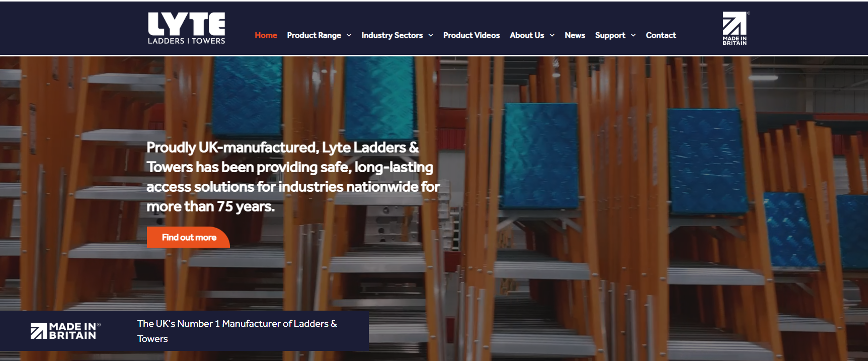Viewport: 868px width, 361px height.
Task: Click the orange Find out more button
Action: click(188, 237)
